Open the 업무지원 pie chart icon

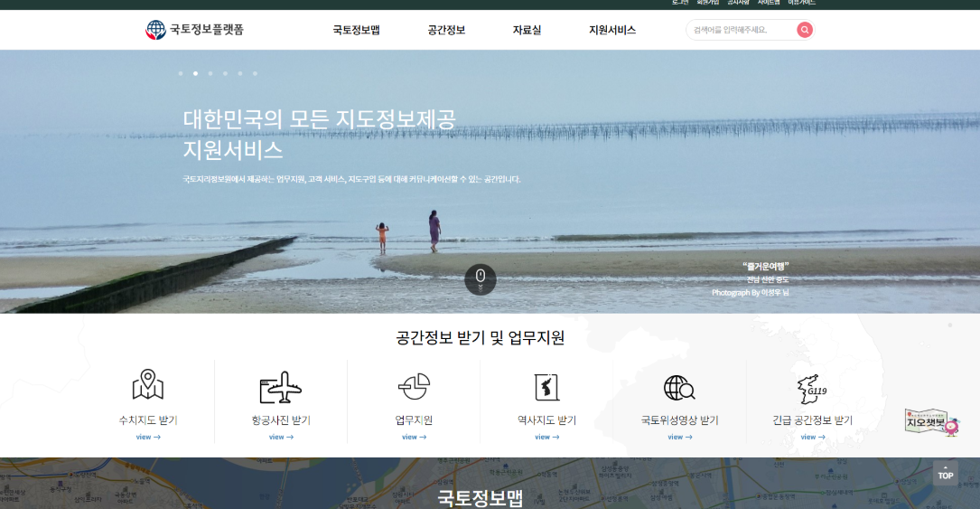point(414,386)
